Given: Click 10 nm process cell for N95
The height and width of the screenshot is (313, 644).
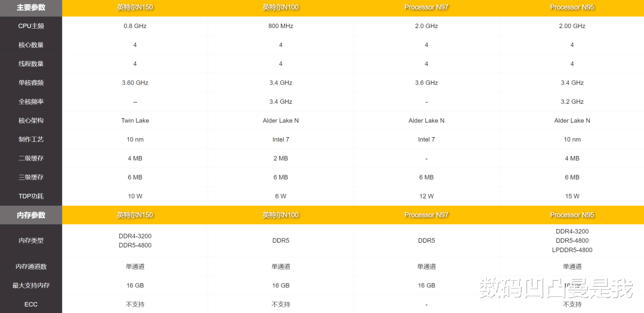Looking at the screenshot, I should point(572,140).
